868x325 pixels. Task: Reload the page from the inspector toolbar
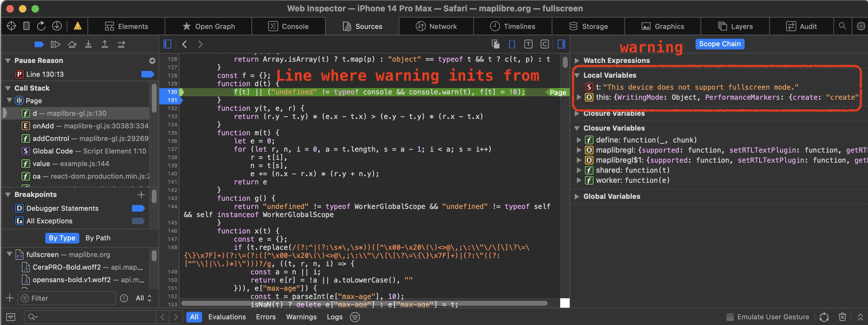tap(41, 26)
